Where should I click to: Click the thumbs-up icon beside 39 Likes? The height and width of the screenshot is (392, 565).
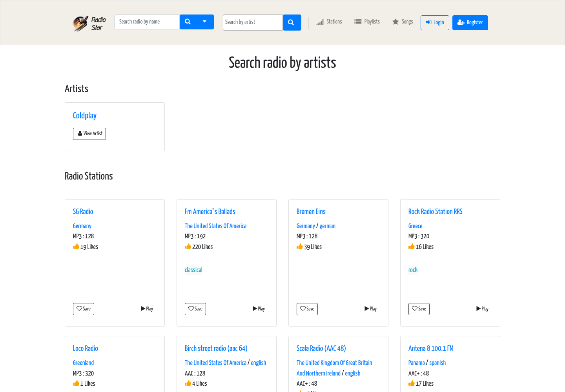pyautogui.click(x=300, y=246)
